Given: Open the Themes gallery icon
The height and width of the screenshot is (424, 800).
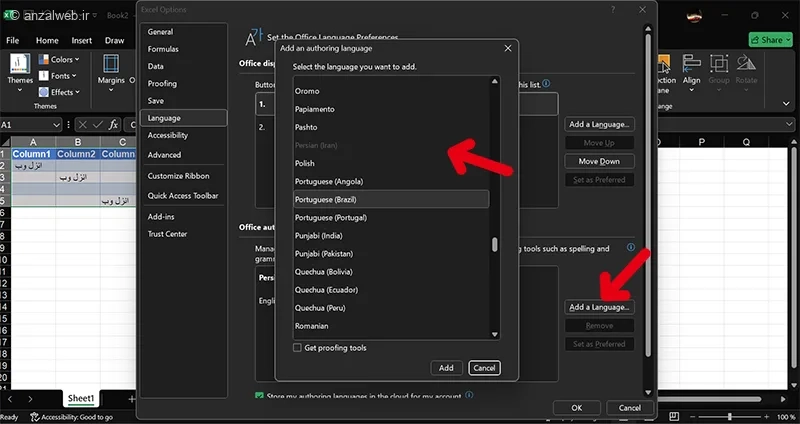Looking at the screenshot, I should [x=20, y=64].
